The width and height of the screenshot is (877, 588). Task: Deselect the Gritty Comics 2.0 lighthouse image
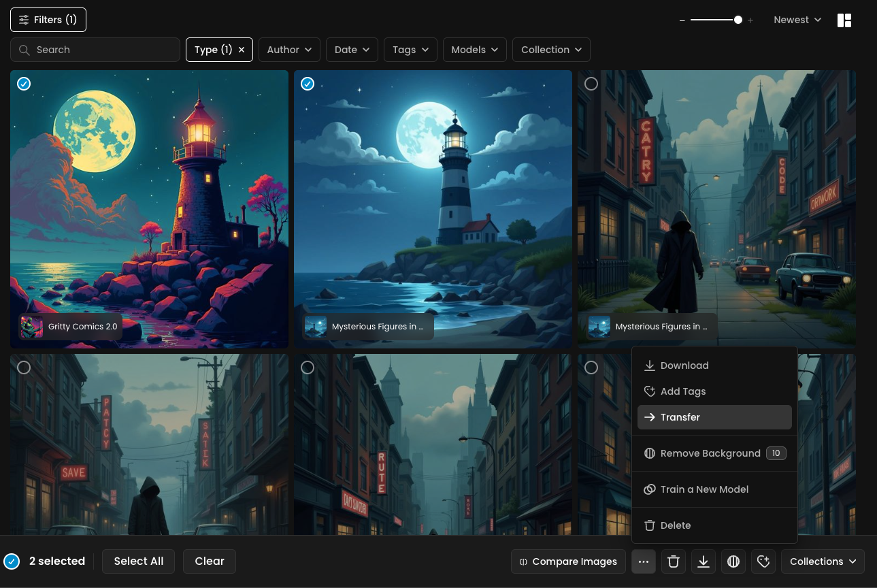coord(24,84)
